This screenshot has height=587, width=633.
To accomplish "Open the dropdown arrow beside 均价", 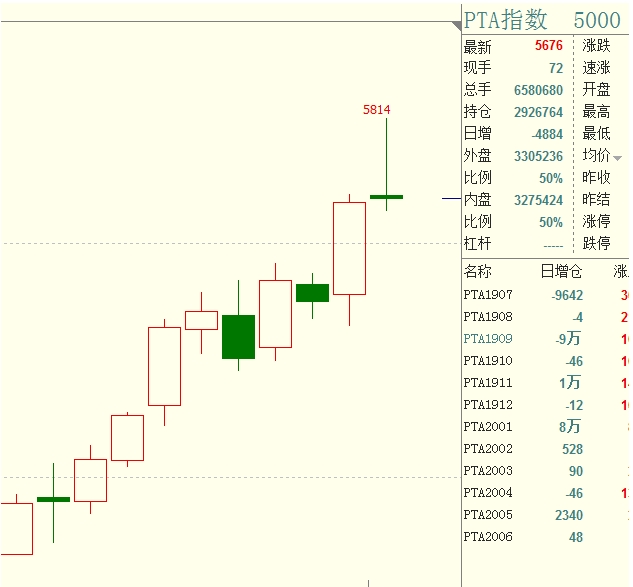I will point(618,158).
